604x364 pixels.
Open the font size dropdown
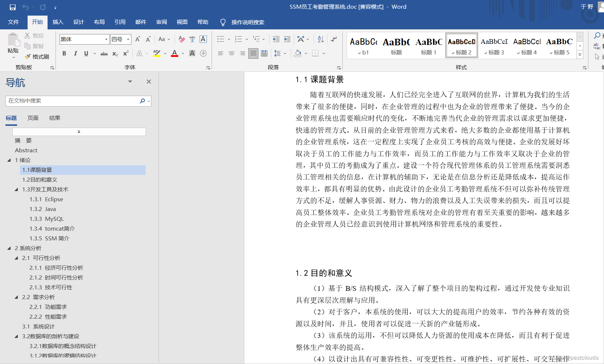(128, 39)
